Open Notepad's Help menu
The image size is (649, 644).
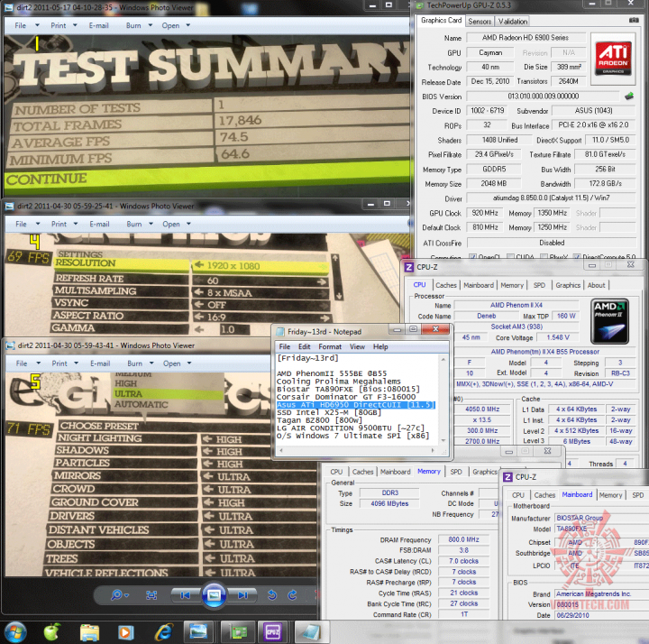tap(380, 346)
